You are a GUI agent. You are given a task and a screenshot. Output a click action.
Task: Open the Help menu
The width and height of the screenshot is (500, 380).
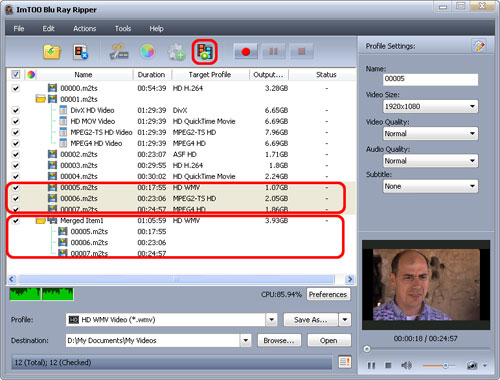[x=156, y=29]
